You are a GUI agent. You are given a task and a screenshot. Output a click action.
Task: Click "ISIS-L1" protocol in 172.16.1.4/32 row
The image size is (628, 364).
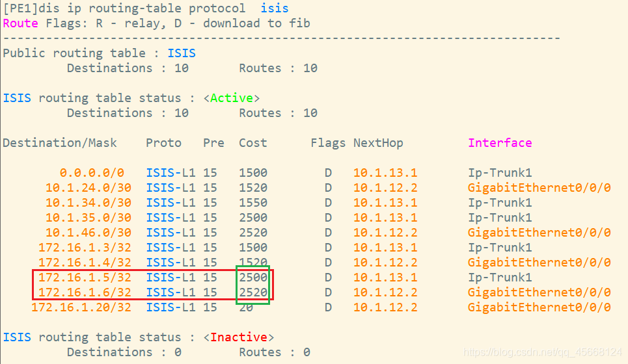click(171, 263)
